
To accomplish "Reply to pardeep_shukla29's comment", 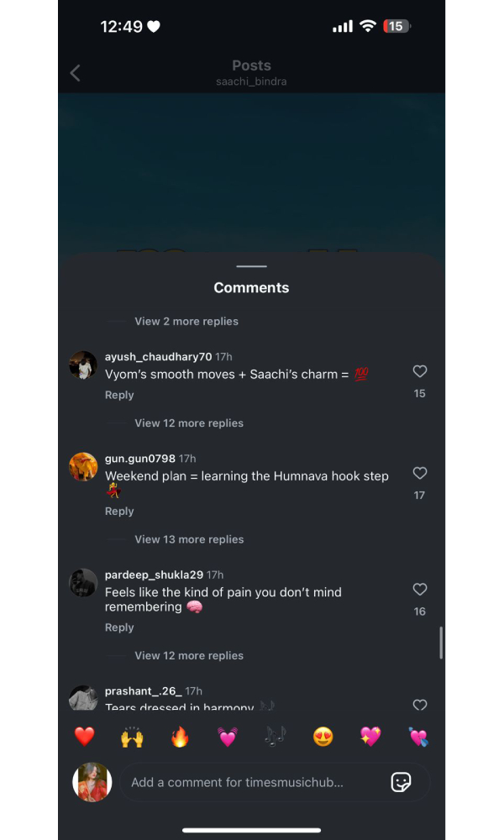I will pos(119,627).
